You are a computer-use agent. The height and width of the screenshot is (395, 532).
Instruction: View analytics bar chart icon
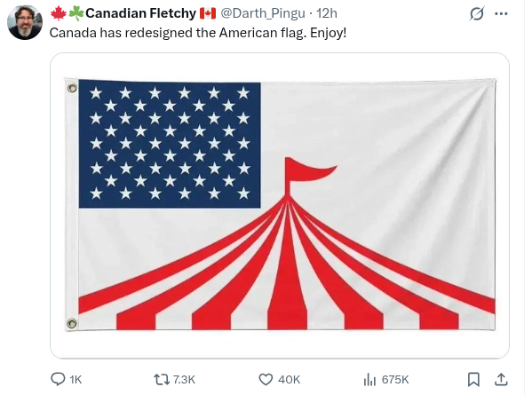coord(369,379)
